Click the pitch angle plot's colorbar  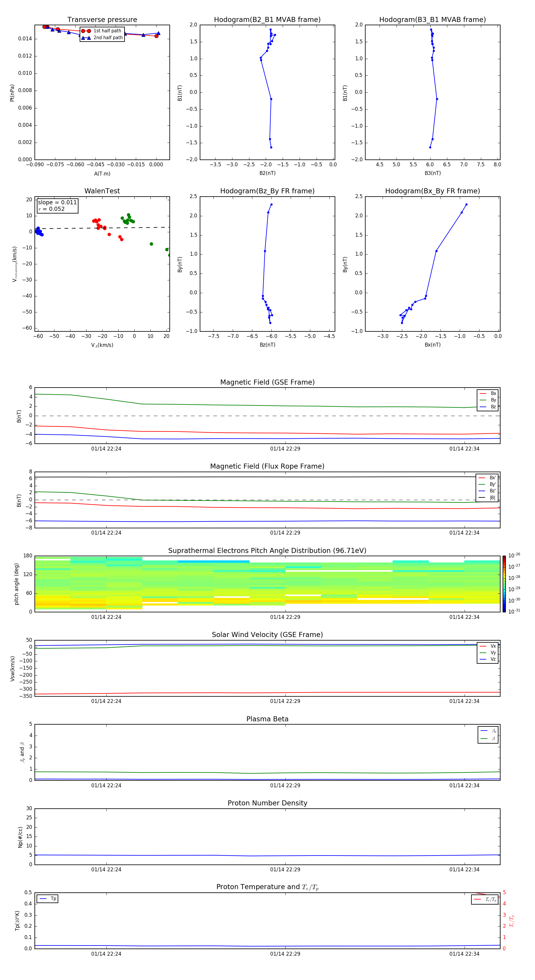504,584
